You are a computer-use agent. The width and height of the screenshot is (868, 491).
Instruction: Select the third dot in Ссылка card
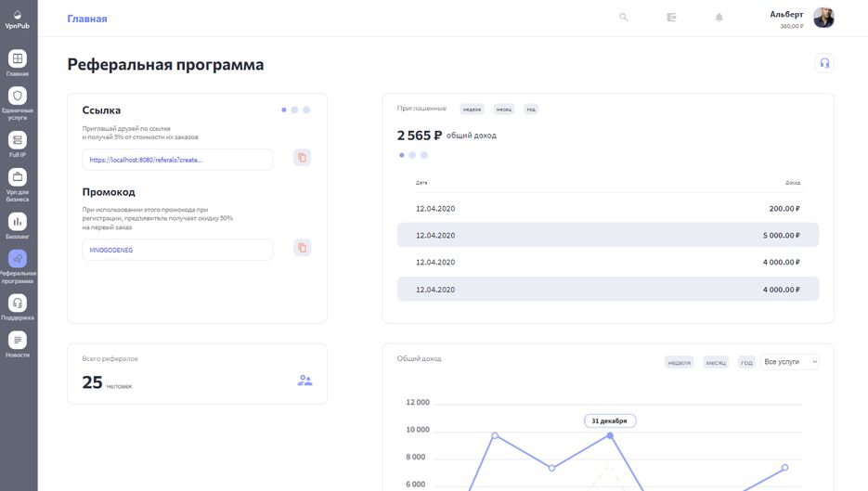(306, 110)
